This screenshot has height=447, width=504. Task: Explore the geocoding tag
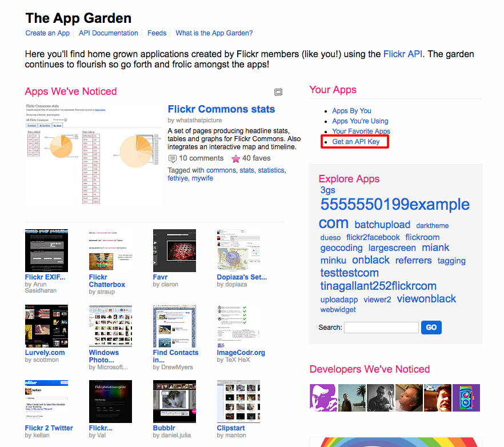(341, 248)
